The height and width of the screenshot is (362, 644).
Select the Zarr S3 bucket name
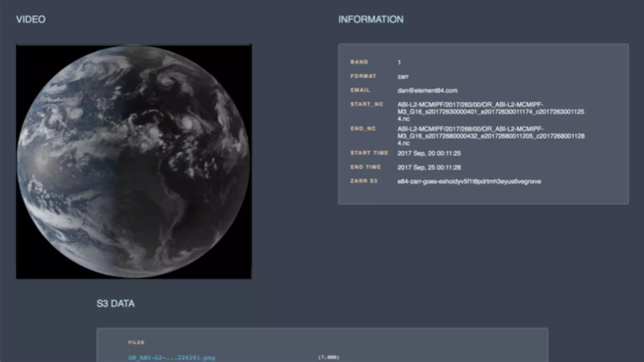point(469,181)
